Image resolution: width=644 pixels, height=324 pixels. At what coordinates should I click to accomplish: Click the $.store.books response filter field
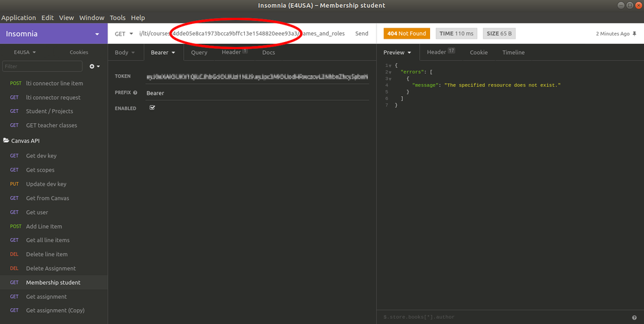[504, 317]
